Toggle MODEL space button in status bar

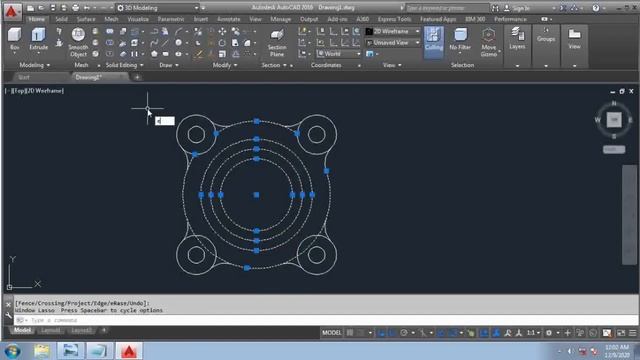[331, 333]
